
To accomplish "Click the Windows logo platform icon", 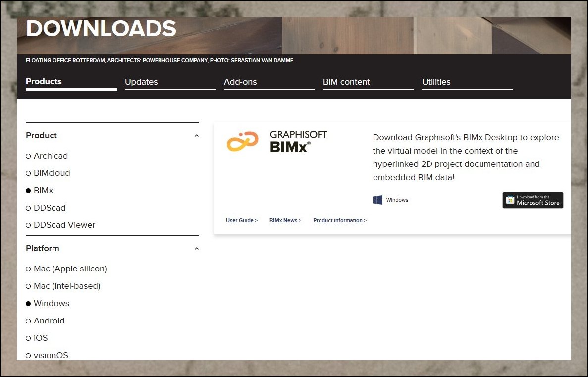I will coord(377,200).
